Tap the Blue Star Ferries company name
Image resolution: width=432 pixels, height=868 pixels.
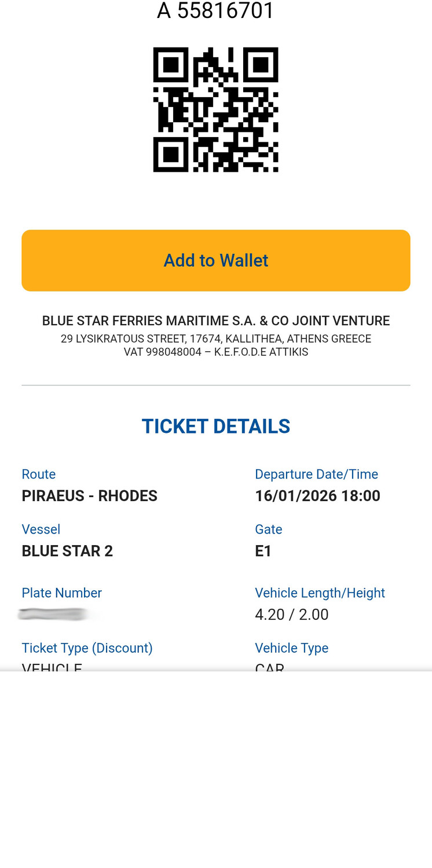click(216, 321)
